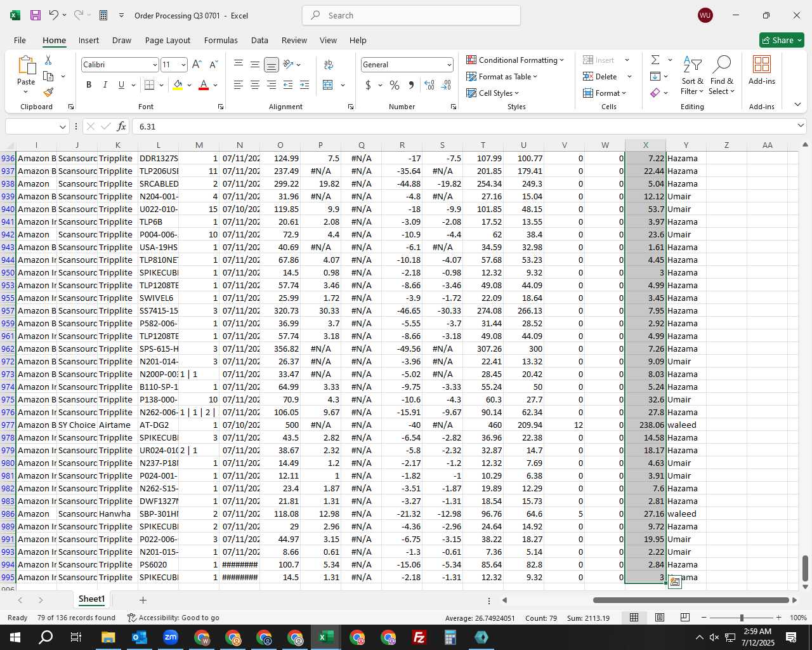Click the AutoSum sigma icon
The height and width of the screenshot is (650, 812).
pos(655,60)
